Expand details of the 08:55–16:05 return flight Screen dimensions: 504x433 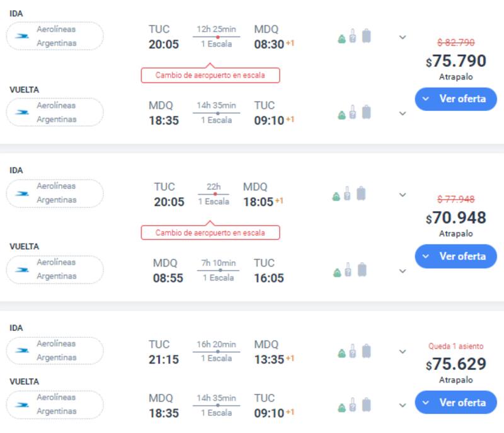(403, 271)
